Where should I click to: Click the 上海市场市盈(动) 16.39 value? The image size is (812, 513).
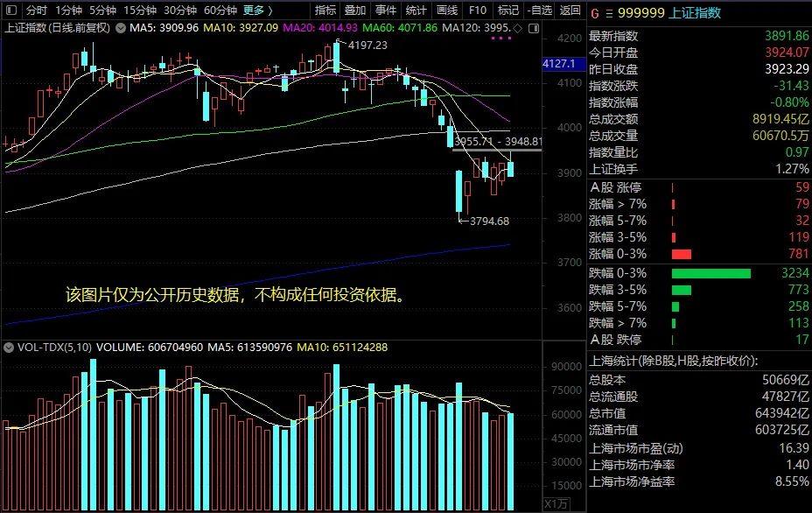click(x=794, y=448)
